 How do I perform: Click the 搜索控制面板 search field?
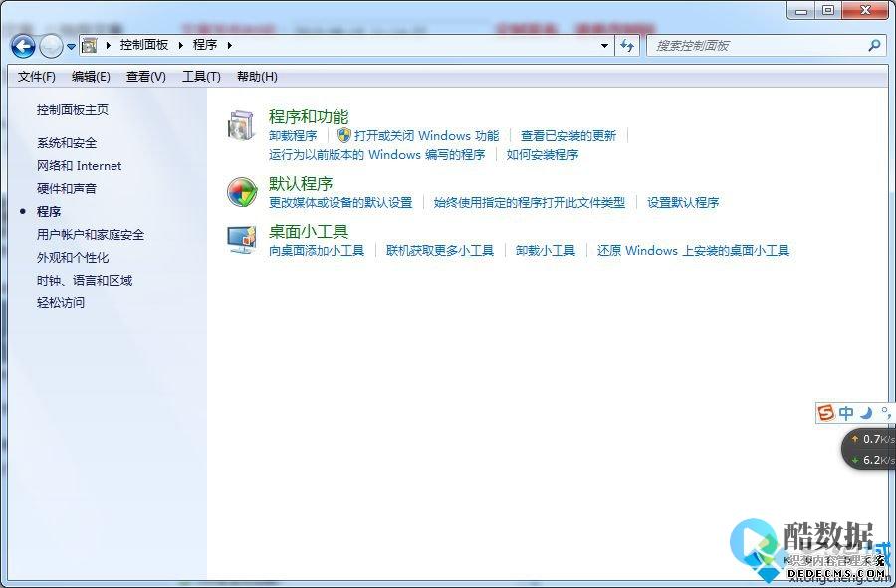767,46
